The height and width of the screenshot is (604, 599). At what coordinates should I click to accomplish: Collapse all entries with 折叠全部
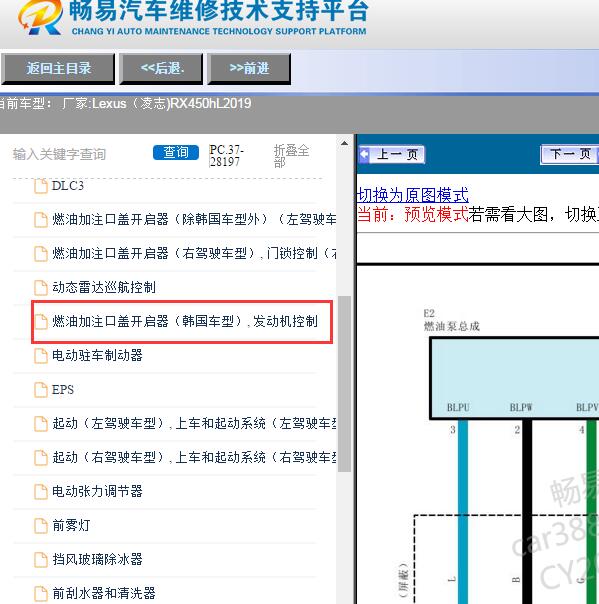pos(291,156)
